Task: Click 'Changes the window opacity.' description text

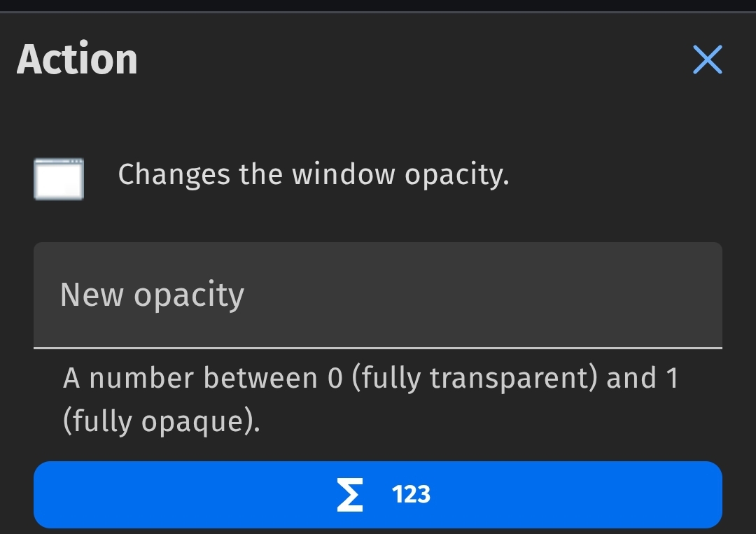Action: [x=314, y=174]
